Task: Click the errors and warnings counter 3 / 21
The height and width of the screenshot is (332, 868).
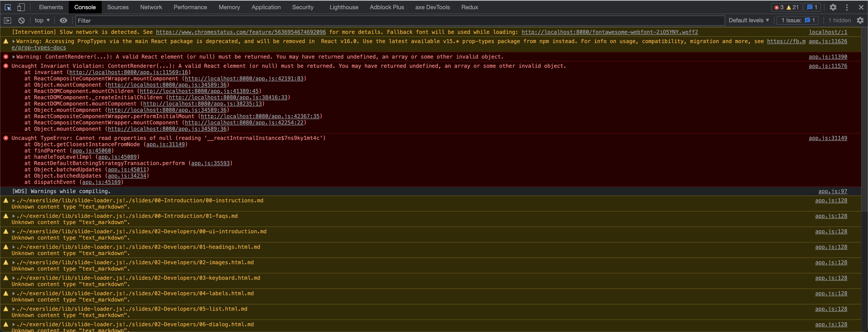Action: click(x=786, y=7)
